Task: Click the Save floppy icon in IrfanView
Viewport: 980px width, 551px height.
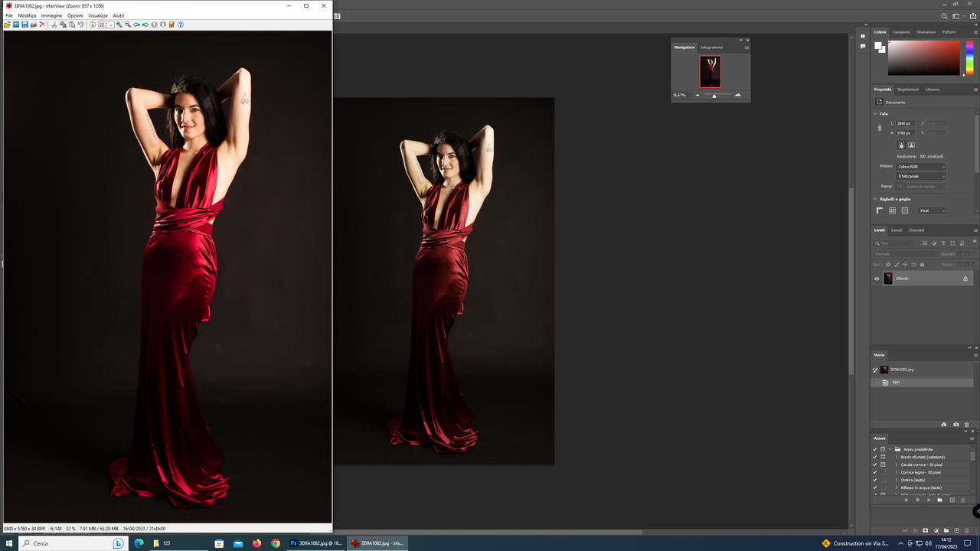Action: 24,24
